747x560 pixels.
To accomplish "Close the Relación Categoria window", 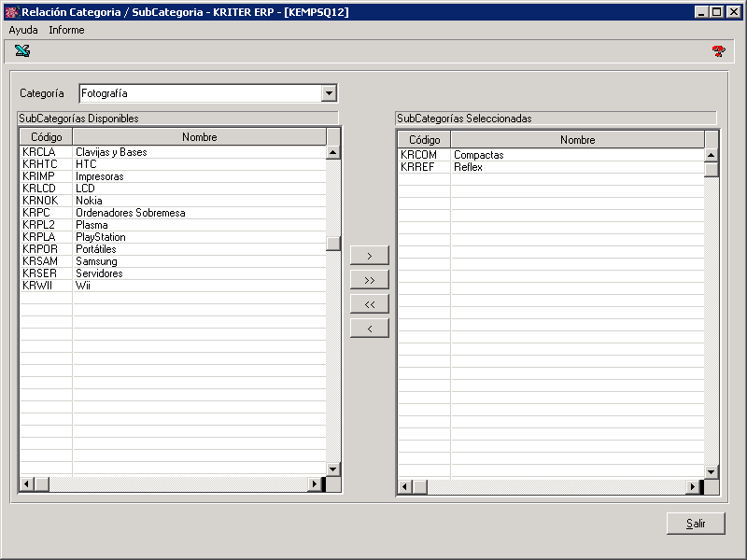I will 734,12.
